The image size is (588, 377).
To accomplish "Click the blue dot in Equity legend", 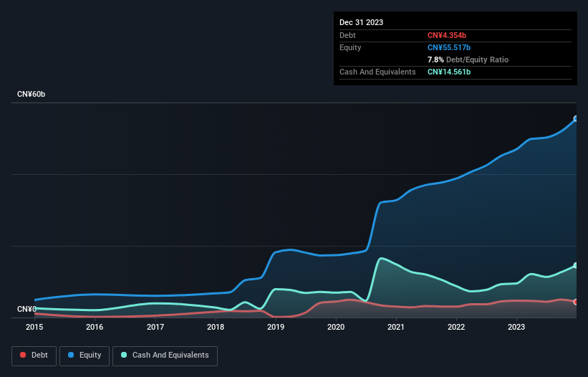I will (x=71, y=355).
